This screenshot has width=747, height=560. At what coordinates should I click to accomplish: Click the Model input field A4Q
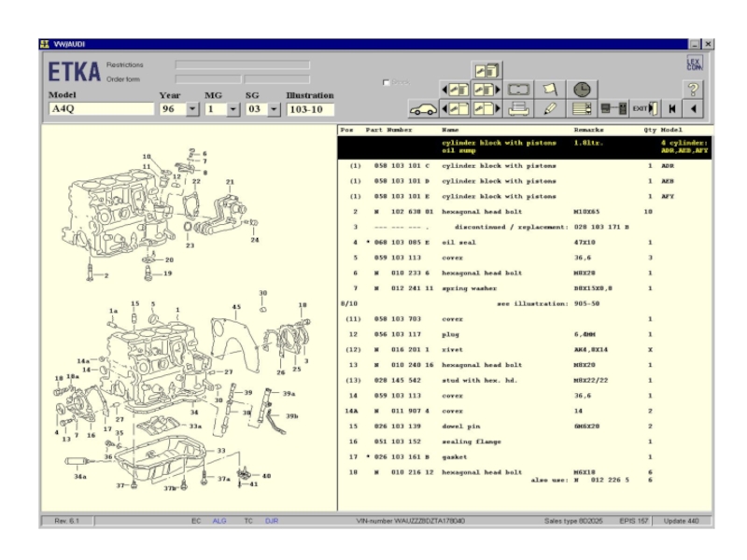click(x=101, y=109)
